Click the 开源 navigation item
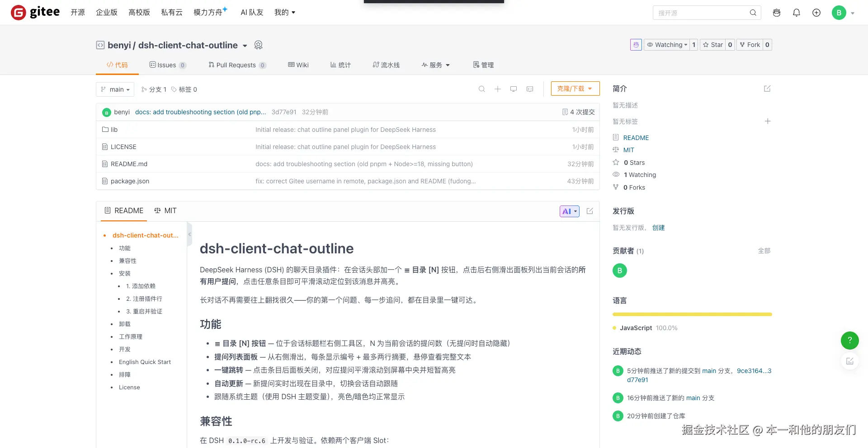The height and width of the screenshot is (448, 868). (x=78, y=12)
